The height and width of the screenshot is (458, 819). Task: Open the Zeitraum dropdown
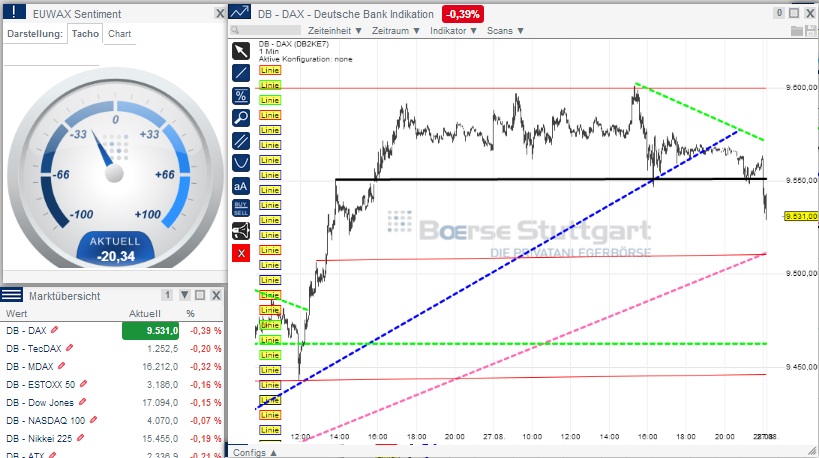pyautogui.click(x=395, y=31)
